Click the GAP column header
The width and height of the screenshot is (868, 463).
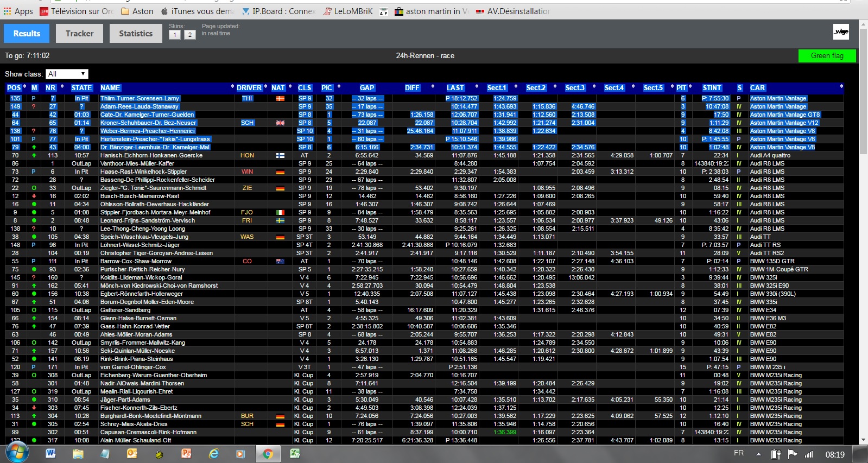(x=367, y=87)
